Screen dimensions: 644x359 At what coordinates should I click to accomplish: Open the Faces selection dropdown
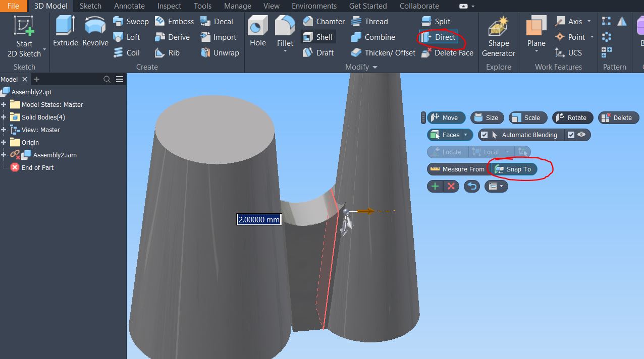tap(465, 135)
